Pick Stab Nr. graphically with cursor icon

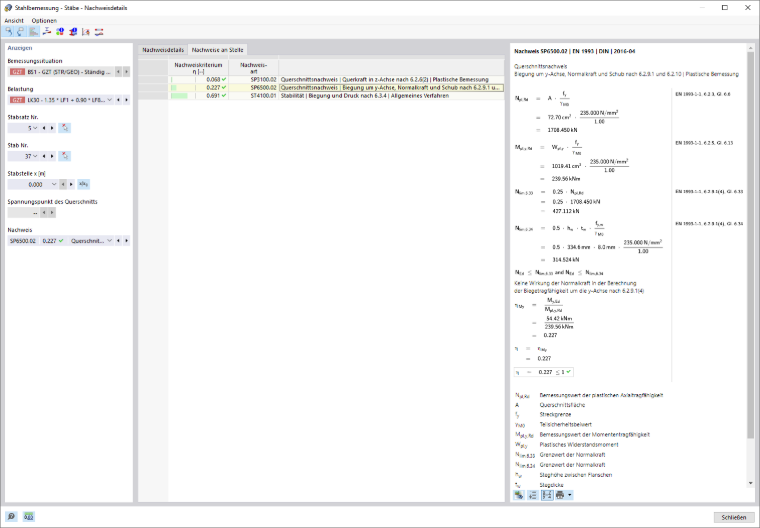click(64, 156)
